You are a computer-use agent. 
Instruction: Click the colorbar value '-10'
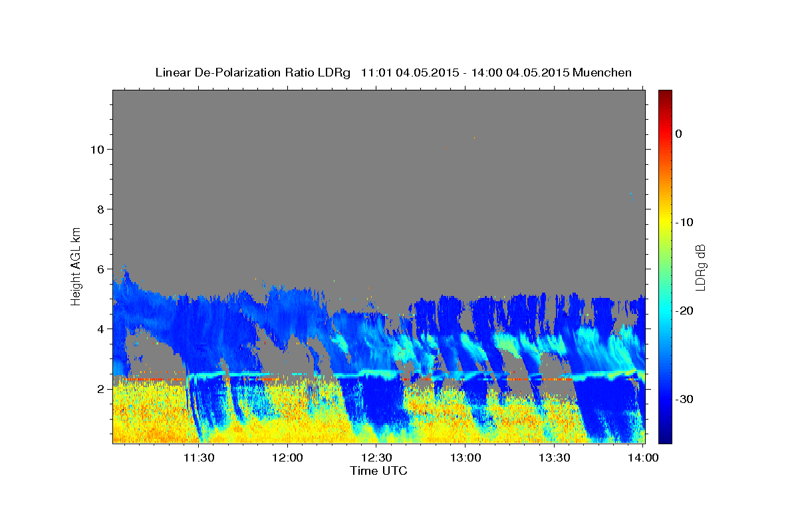[684, 222]
